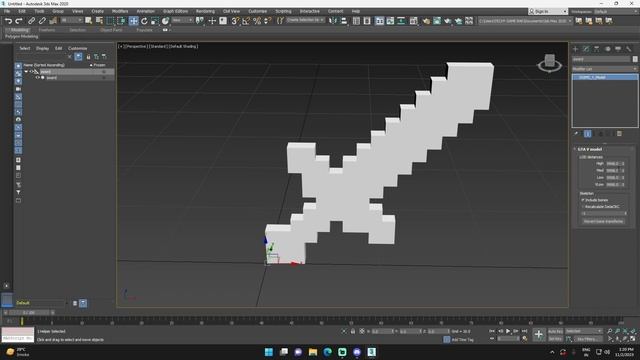Screen dimensions: 640x360
Task: Click the Align tool icon
Action: click(x=344, y=21)
